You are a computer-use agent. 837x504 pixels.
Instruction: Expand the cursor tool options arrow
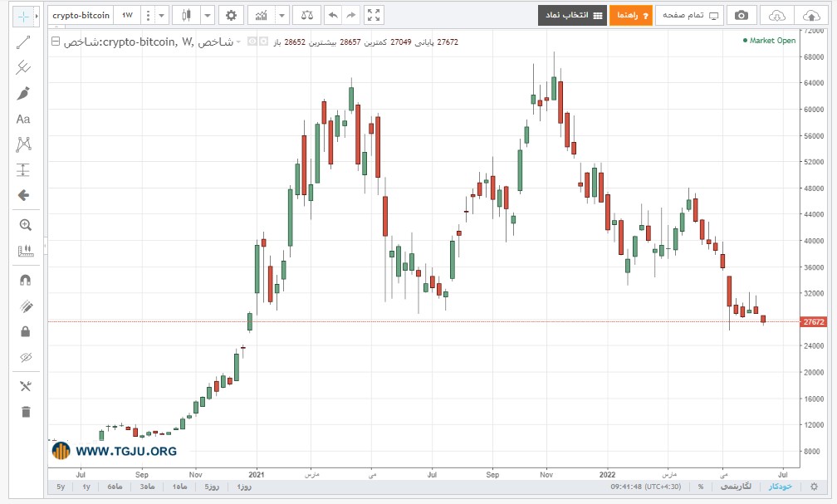(37, 16)
